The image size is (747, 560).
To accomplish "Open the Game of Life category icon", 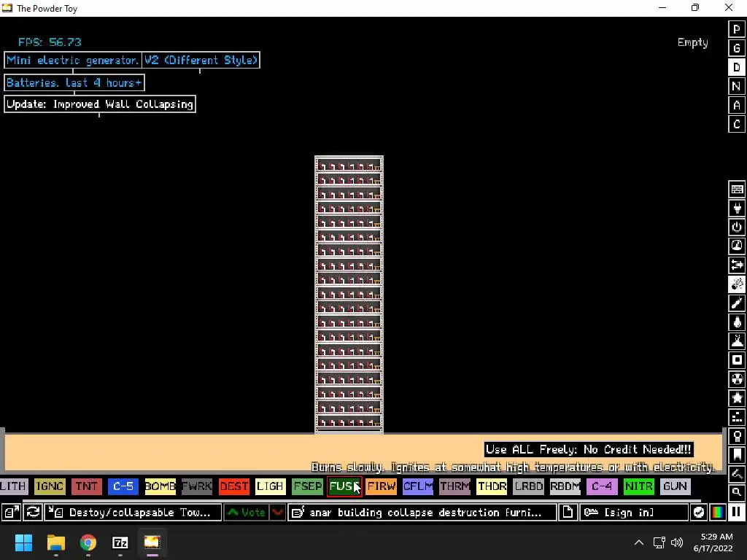I will point(737,417).
